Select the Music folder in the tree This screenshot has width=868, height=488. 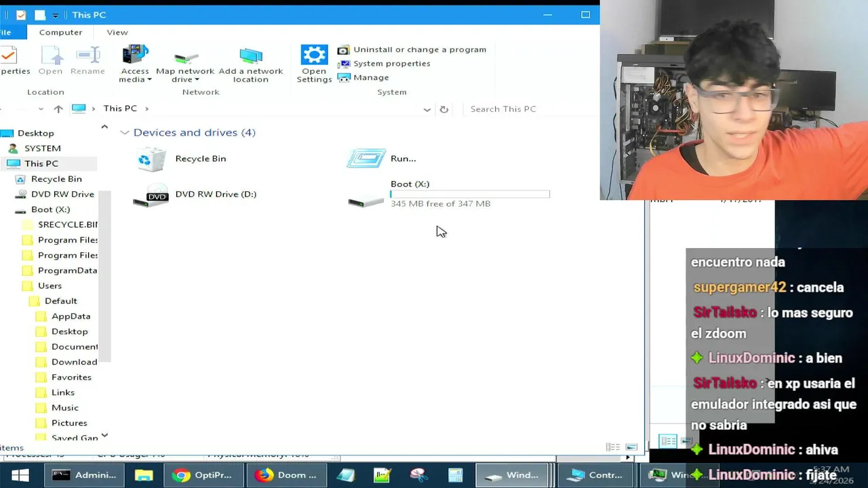64,407
